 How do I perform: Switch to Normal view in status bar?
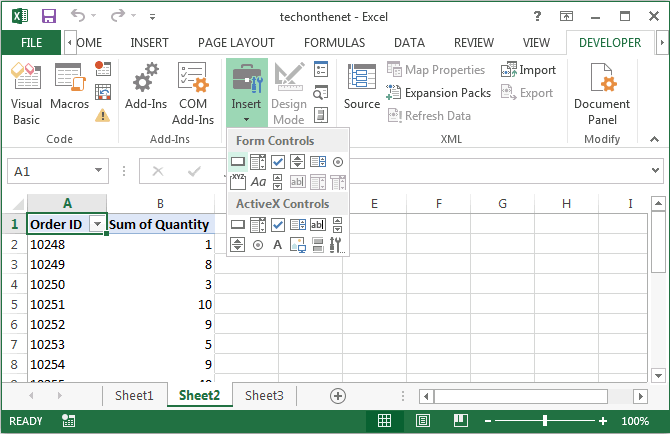(x=385, y=421)
